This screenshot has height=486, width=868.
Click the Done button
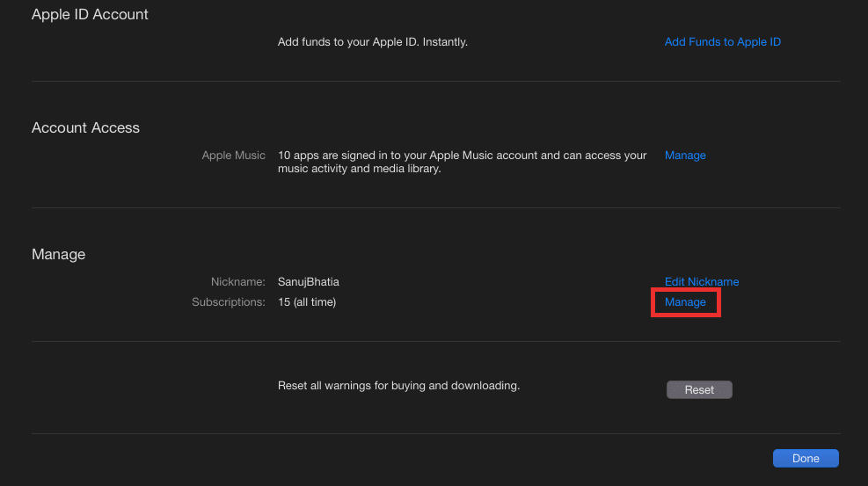pyautogui.click(x=806, y=459)
